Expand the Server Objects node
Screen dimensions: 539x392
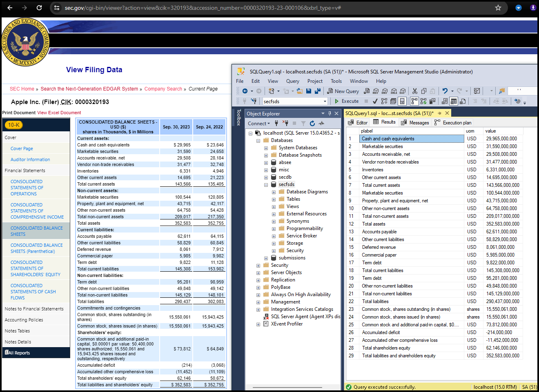pyautogui.click(x=258, y=273)
